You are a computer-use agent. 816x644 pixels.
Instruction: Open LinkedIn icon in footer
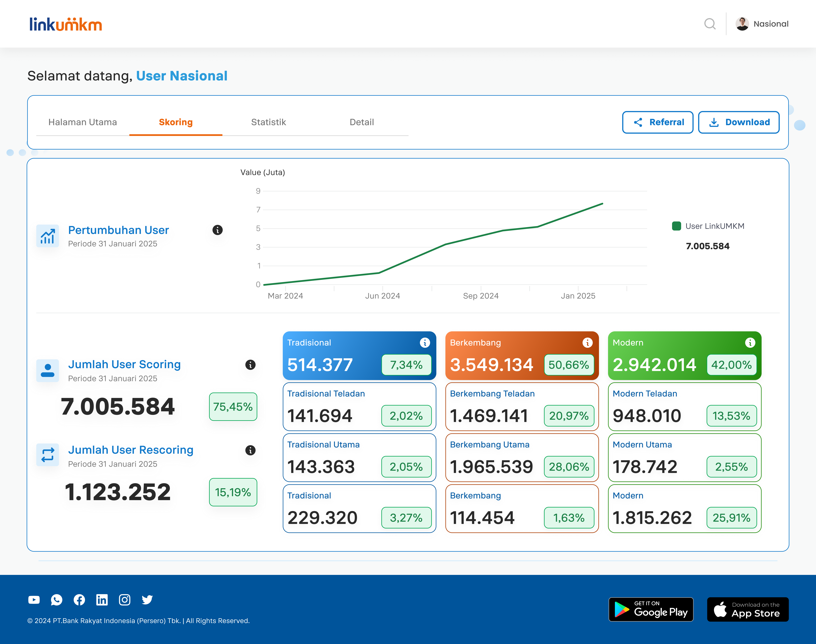coord(102,600)
